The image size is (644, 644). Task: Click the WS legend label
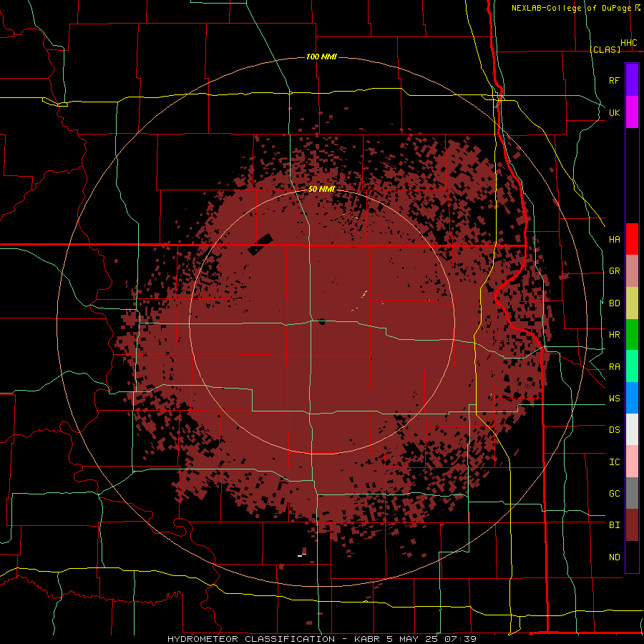(615, 399)
